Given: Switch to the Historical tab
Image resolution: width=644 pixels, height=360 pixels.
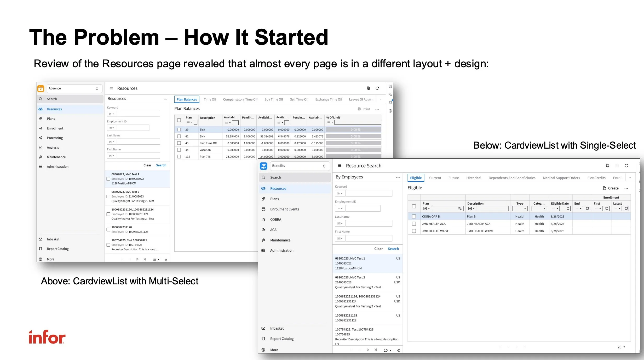Looking at the screenshot, I should click(473, 178).
